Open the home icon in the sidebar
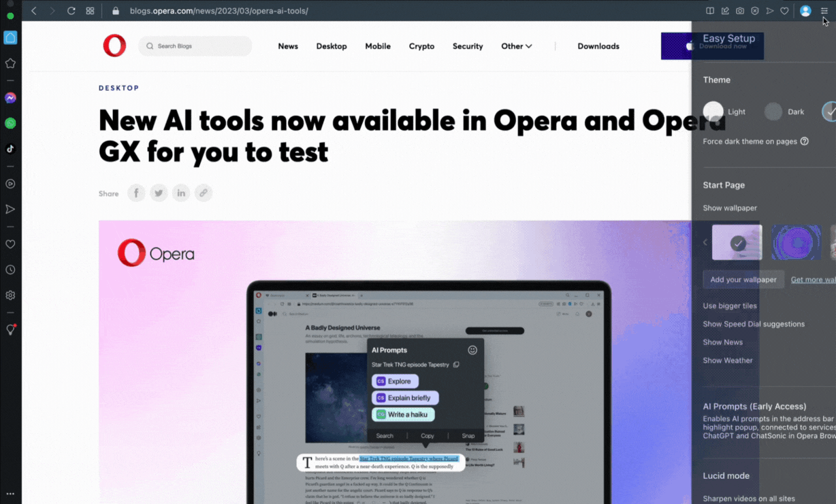Screen dimensions: 836x504 (x=10, y=38)
